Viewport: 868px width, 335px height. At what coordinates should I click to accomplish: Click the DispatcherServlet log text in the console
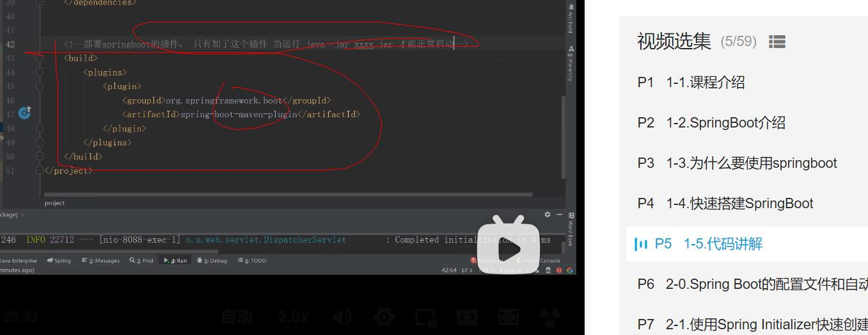pyautogui.click(x=266, y=240)
